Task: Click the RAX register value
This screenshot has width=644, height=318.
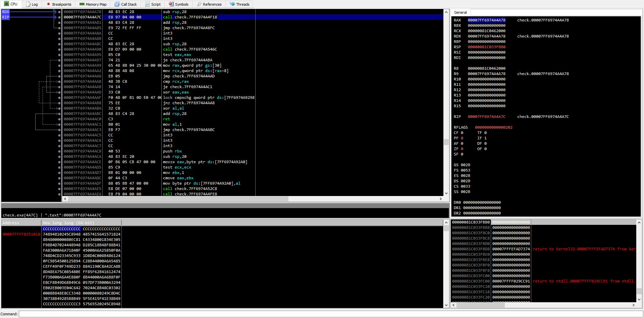Action: [486, 20]
